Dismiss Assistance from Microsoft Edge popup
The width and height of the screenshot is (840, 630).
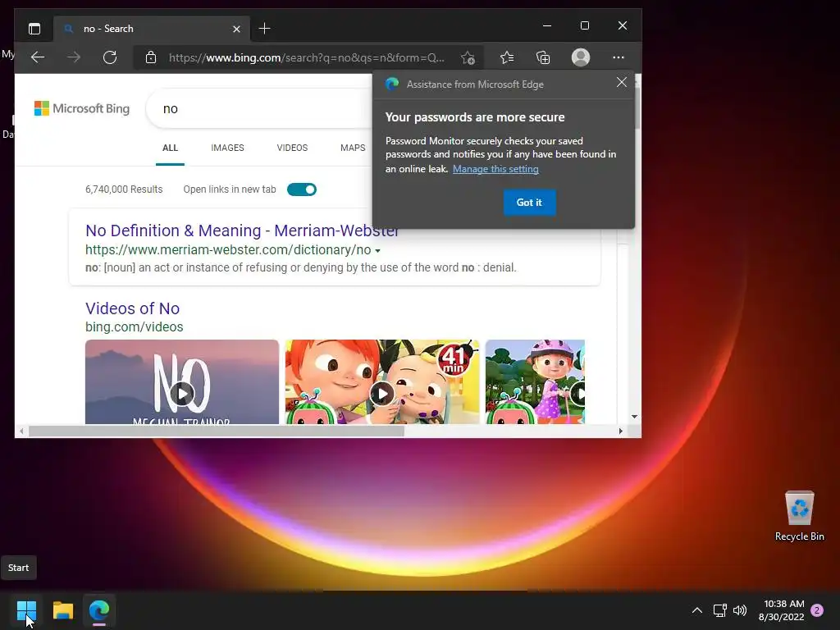[622, 82]
